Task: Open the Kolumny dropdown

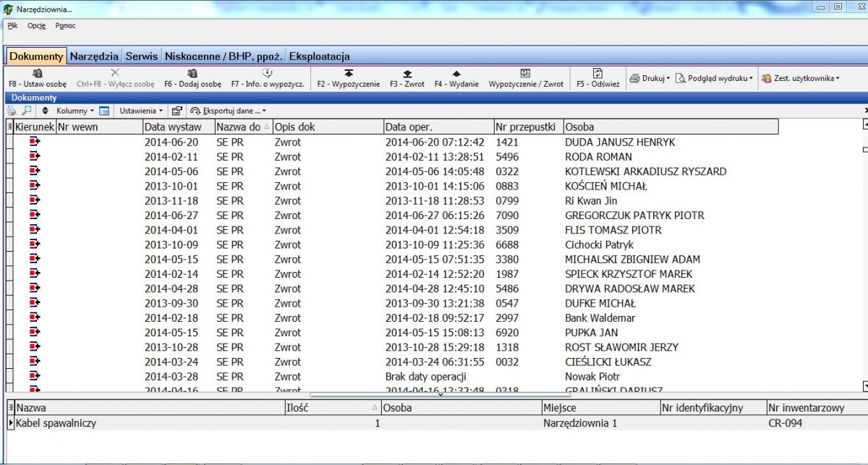Action: coord(75,111)
